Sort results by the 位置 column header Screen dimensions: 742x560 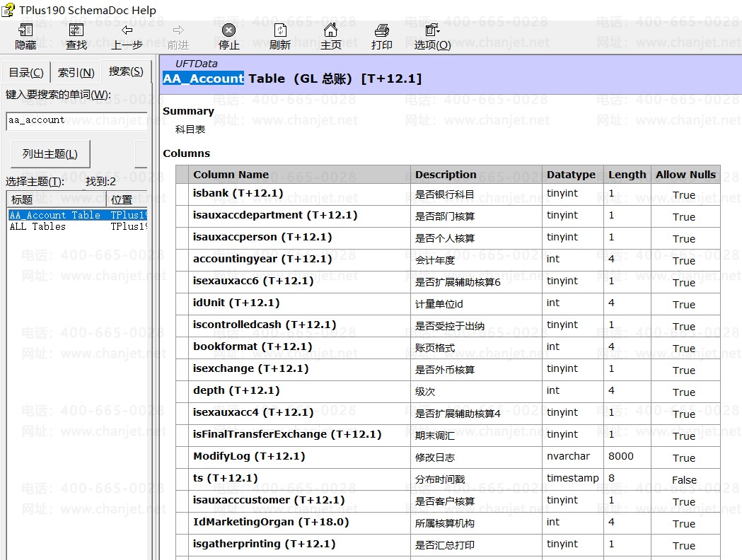pyautogui.click(x=127, y=199)
